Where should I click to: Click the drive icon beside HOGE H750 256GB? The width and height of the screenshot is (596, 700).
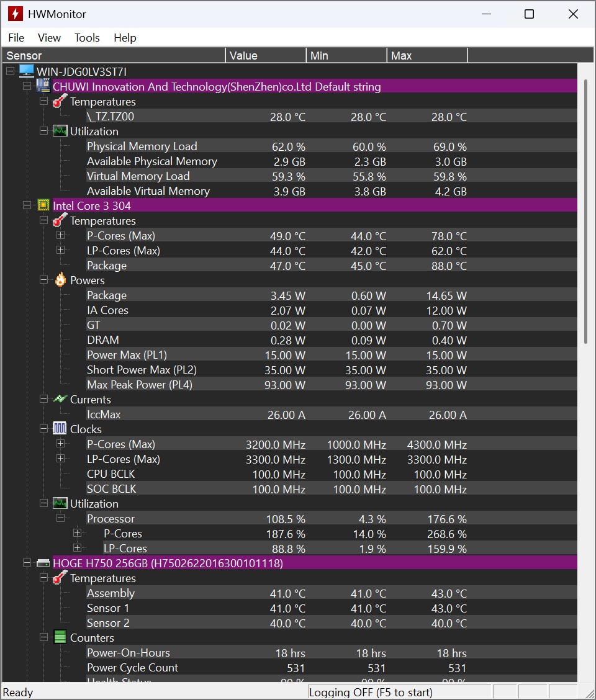[x=43, y=563]
